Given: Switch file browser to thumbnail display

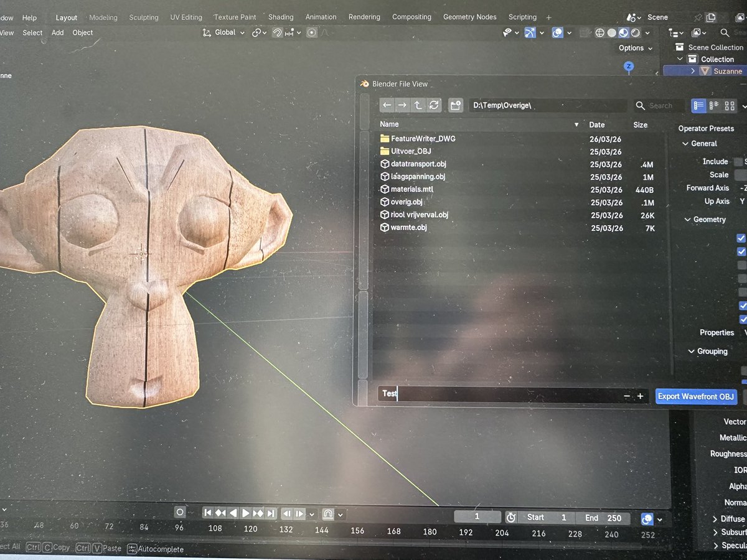Looking at the screenshot, I should (730, 106).
